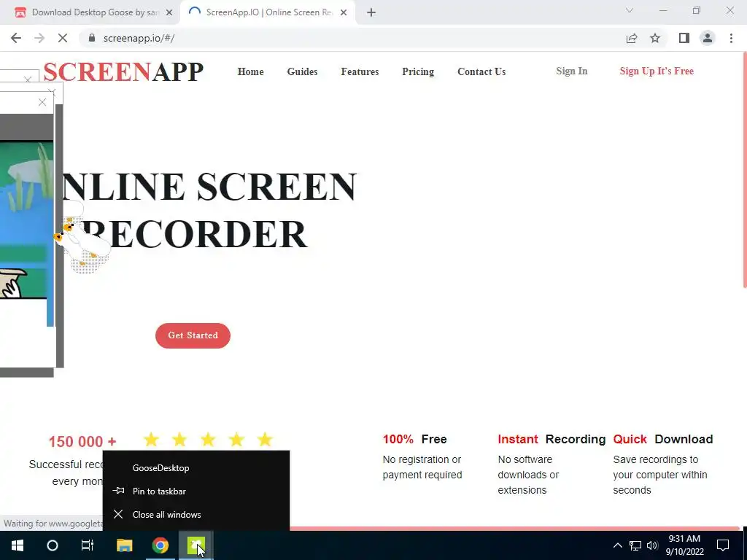This screenshot has width=747, height=560.
Task: Open the Chrome profile avatar
Action: click(x=708, y=38)
